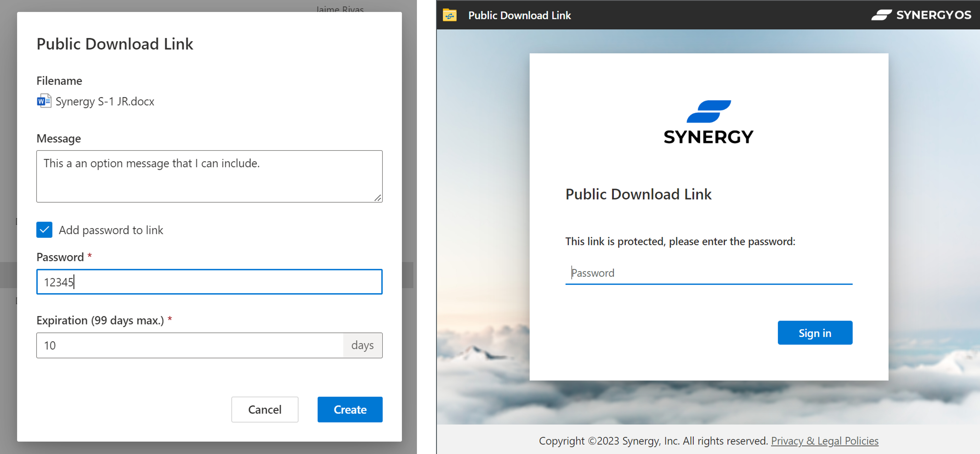Click the Password label in the dialog
Screen dimensions: 980x454
coord(60,257)
